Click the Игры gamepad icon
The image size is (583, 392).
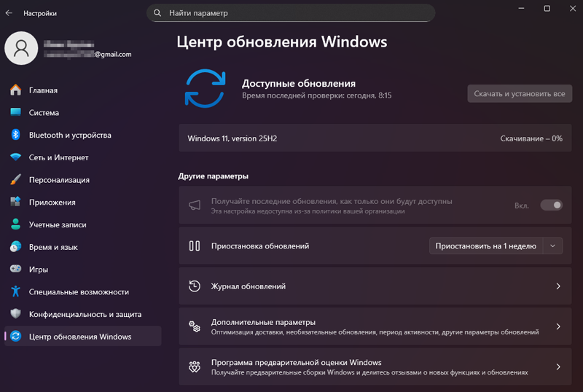click(x=15, y=269)
